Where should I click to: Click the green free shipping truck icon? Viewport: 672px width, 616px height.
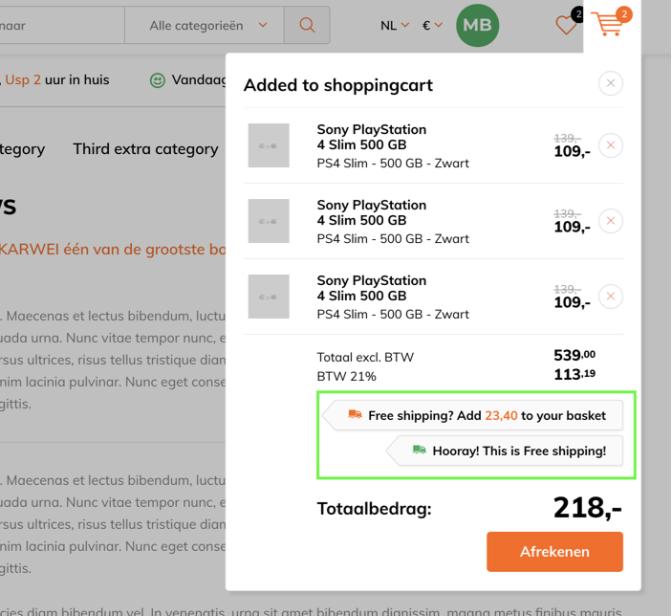[419, 450]
